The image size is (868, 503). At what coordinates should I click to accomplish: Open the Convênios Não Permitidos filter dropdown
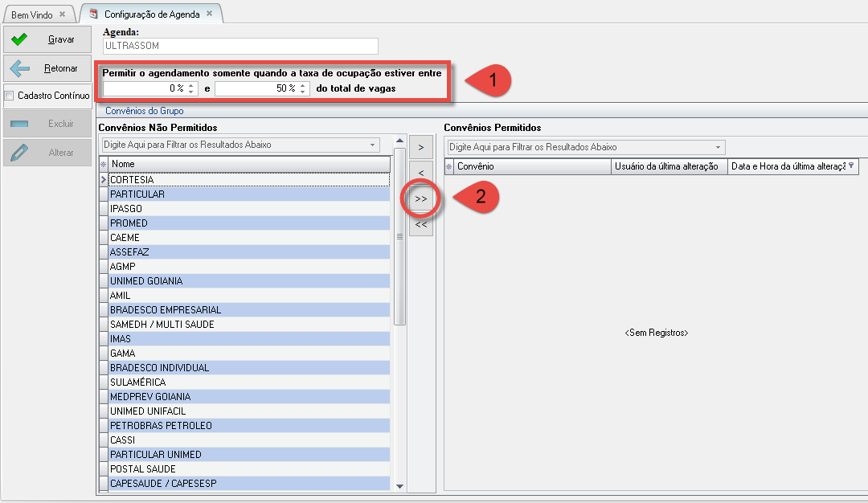coord(372,145)
